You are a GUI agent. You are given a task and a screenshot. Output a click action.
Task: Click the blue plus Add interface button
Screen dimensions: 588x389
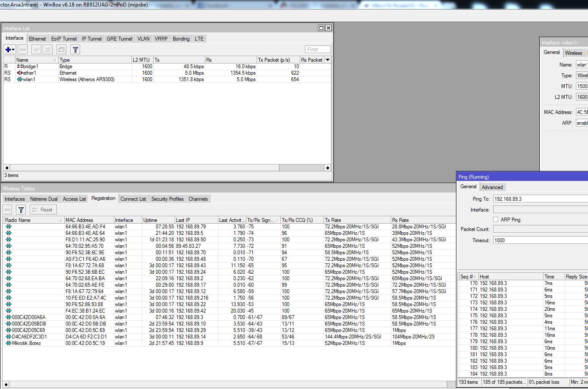tap(10, 50)
